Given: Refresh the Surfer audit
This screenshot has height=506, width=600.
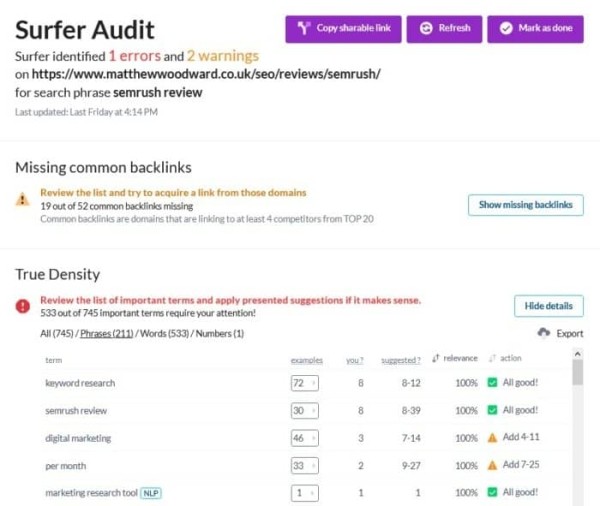Looking at the screenshot, I should click(445, 28).
